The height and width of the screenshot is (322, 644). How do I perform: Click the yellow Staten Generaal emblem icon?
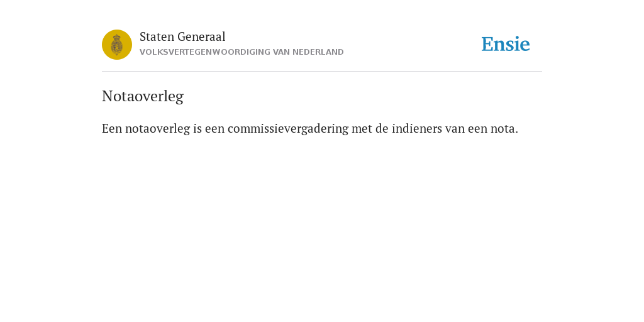117,45
